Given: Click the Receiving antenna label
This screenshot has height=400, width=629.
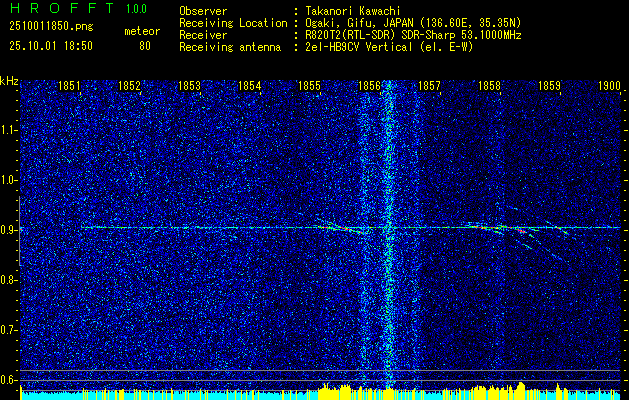Looking at the screenshot, I should 230,47.
